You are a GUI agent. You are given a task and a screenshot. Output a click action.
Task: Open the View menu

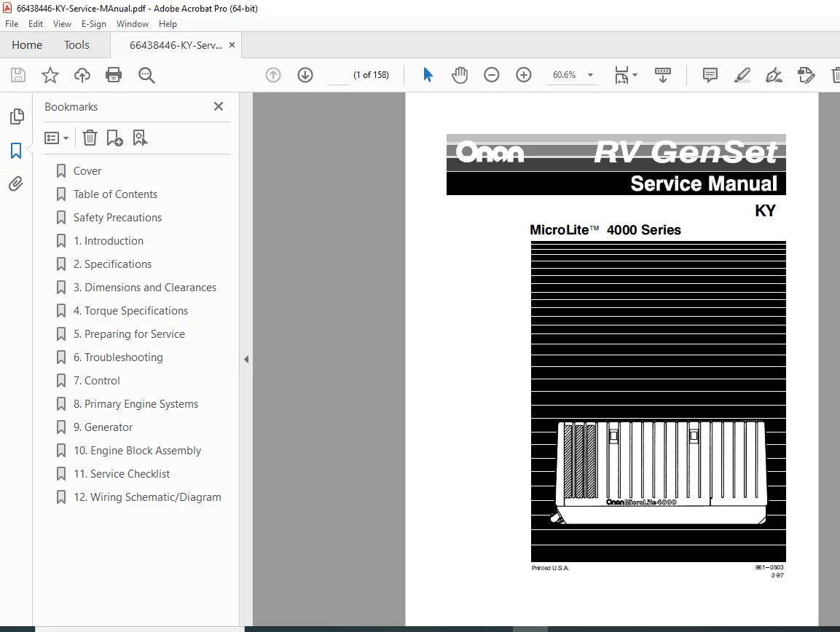62,24
